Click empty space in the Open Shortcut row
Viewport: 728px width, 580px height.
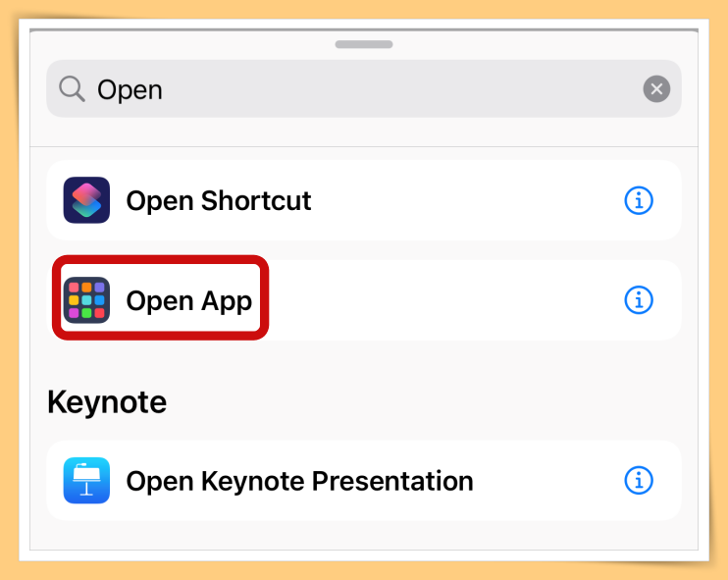[x=464, y=200]
